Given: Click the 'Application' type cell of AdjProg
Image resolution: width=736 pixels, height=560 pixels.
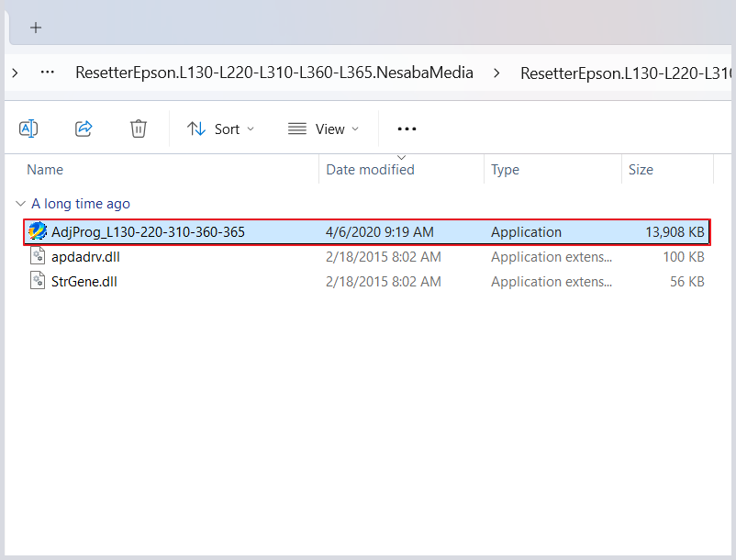Looking at the screenshot, I should [x=526, y=232].
